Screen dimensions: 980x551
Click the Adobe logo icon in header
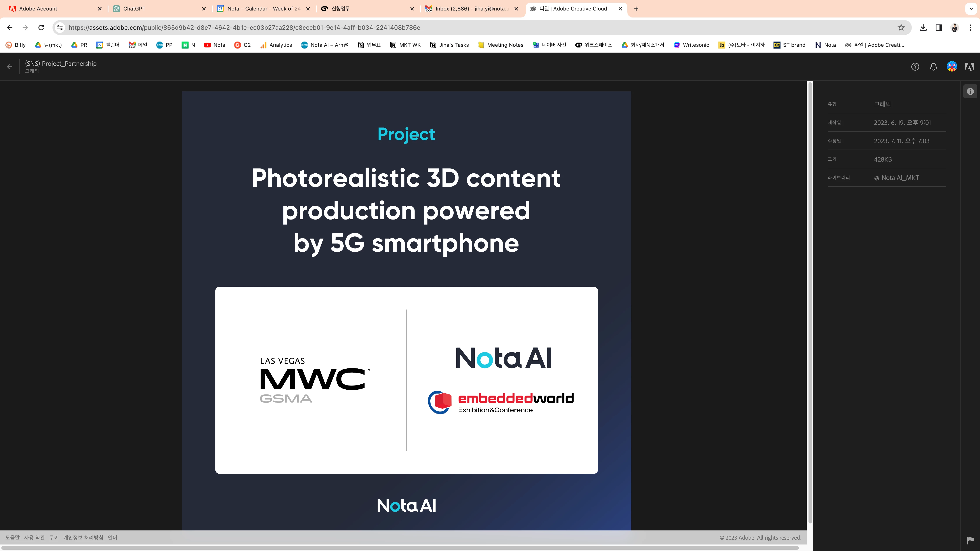tap(969, 67)
